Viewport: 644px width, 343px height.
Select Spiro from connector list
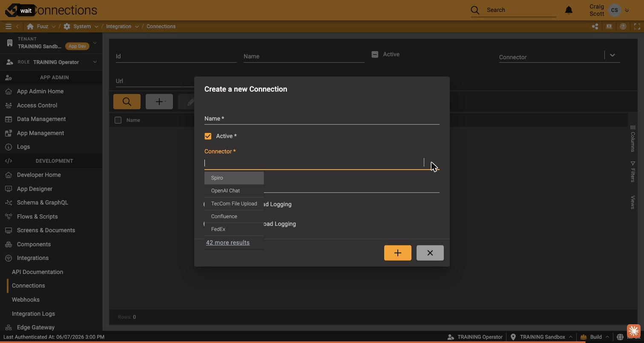[234, 178]
